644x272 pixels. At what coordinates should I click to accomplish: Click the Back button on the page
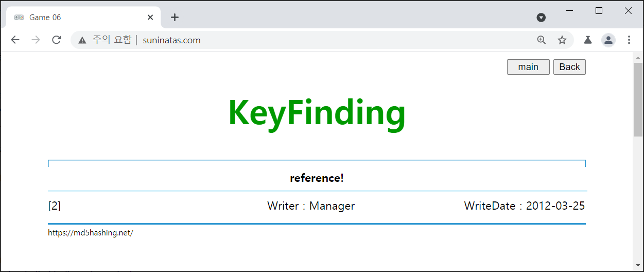[569, 67]
